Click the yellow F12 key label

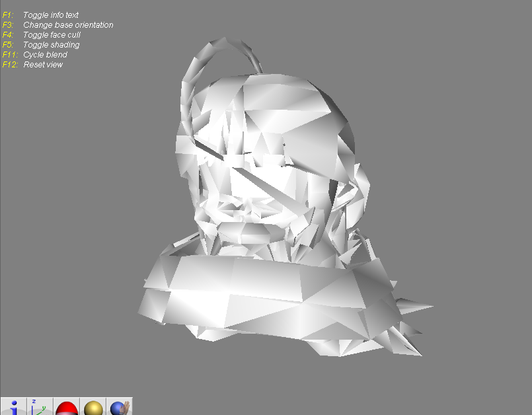coord(9,64)
